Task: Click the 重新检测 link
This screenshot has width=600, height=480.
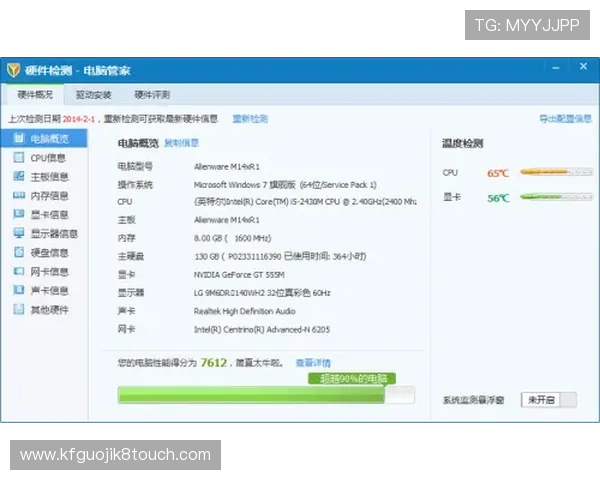Action: 250,119
